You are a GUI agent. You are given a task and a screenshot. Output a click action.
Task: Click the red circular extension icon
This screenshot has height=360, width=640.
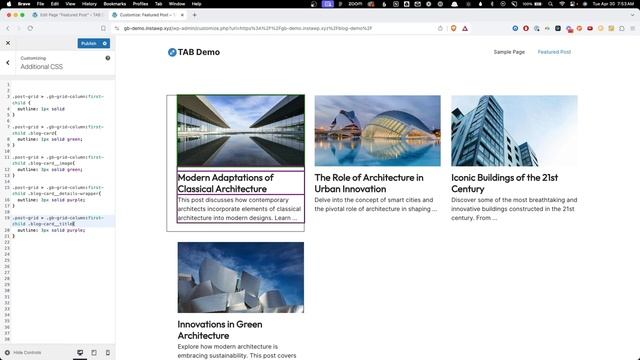click(x=526, y=28)
